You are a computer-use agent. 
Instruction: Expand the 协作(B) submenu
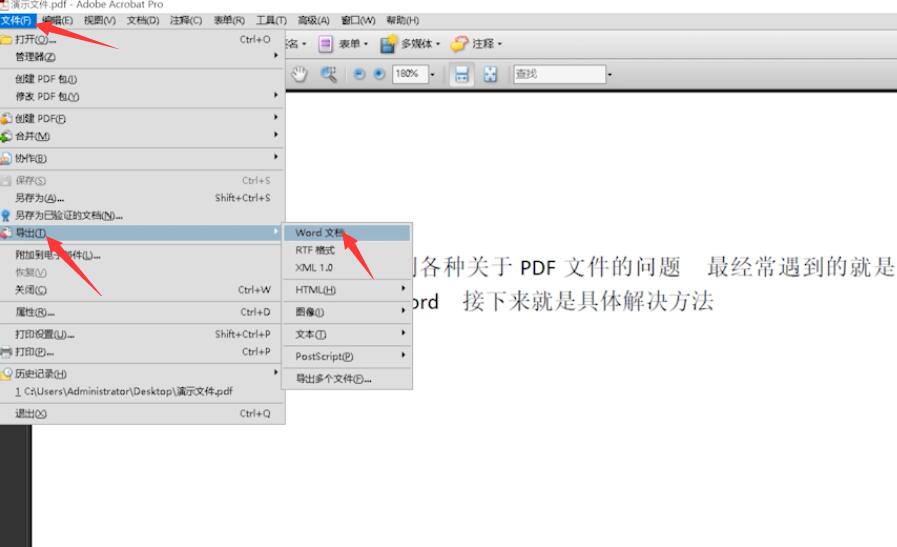tap(142, 158)
